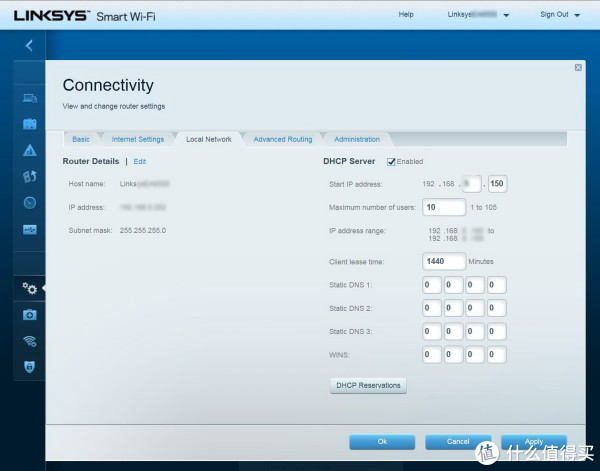Screen dimensions: 600x471
Task: Switch to Internet Settings tab
Action: (x=138, y=139)
